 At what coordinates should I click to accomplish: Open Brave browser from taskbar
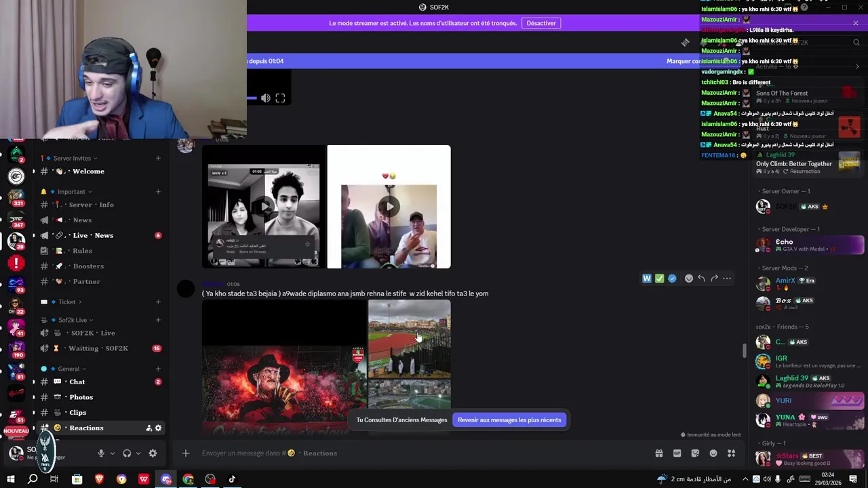pos(100,479)
